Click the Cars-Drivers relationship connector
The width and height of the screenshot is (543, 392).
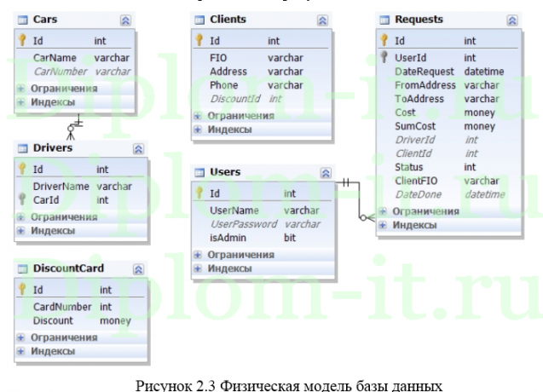point(75,127)
